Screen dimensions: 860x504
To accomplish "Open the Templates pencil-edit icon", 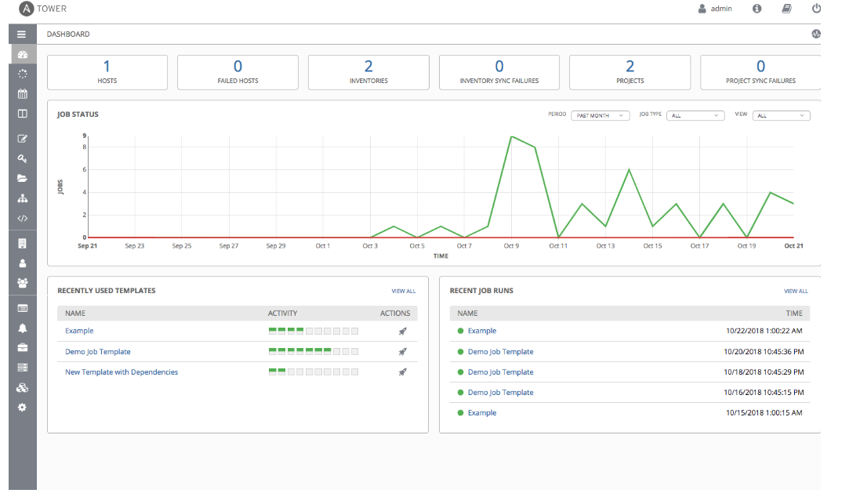I will click(23, 139).
